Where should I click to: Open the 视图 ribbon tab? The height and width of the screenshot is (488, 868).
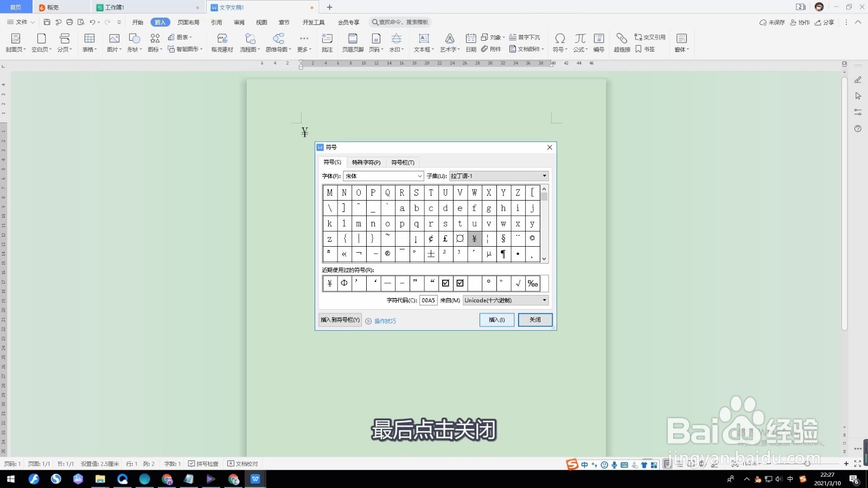(x=261, y=22)
